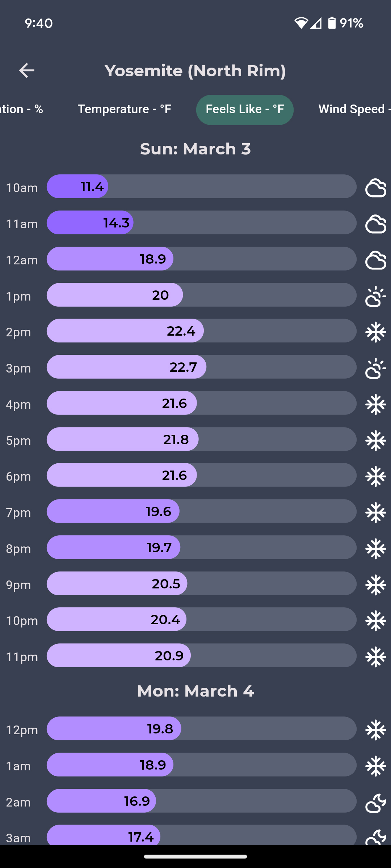The image size is (391, 868).
Task: Go back using the arrow icon
Action: tap(26, 70)
